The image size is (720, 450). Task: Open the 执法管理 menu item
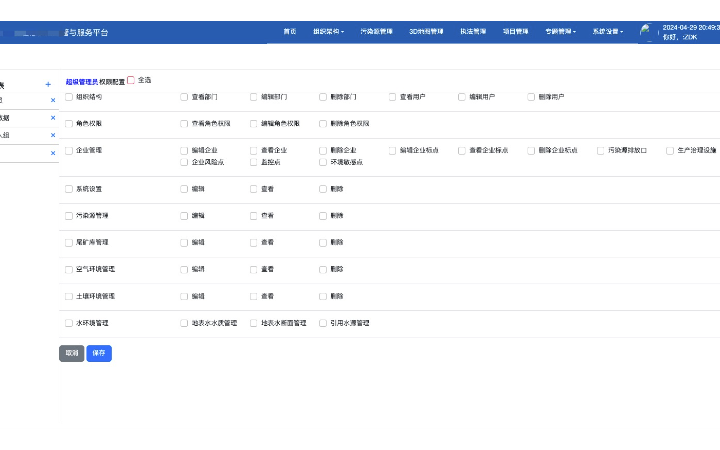pyautogui.click(x=473, y=32)
